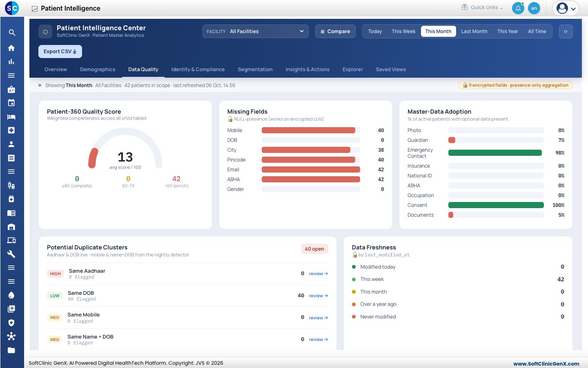Open the wrench tools sidebar icon

click(11, 254)
